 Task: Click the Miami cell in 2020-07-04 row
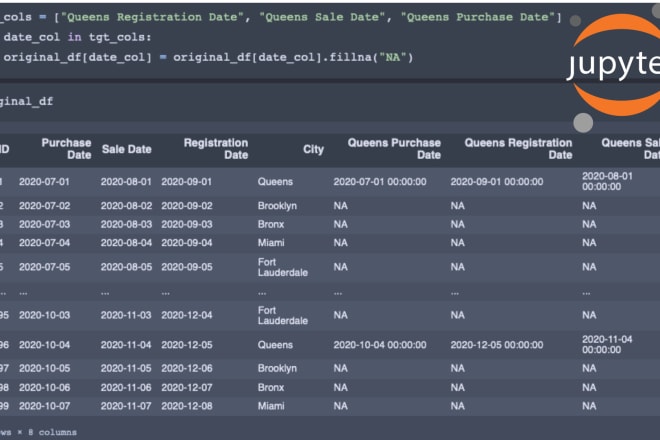tap(271, 243)
